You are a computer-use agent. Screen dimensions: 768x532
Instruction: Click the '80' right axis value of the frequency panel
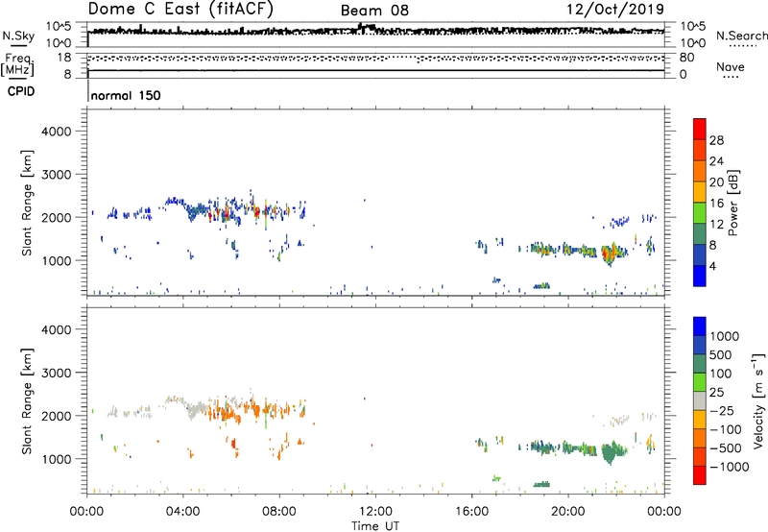click(686, 58)
